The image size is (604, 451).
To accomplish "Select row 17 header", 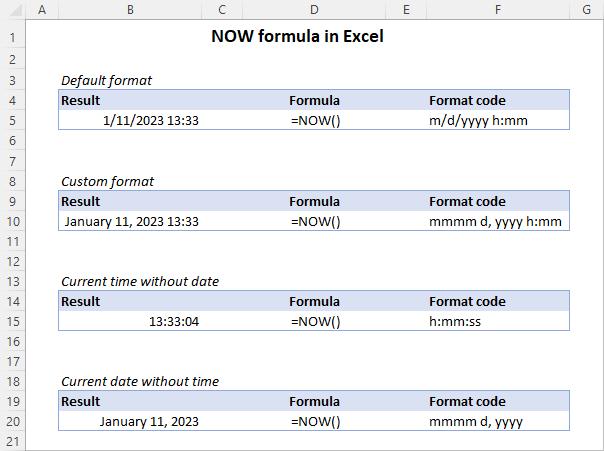I will (13, 362).
